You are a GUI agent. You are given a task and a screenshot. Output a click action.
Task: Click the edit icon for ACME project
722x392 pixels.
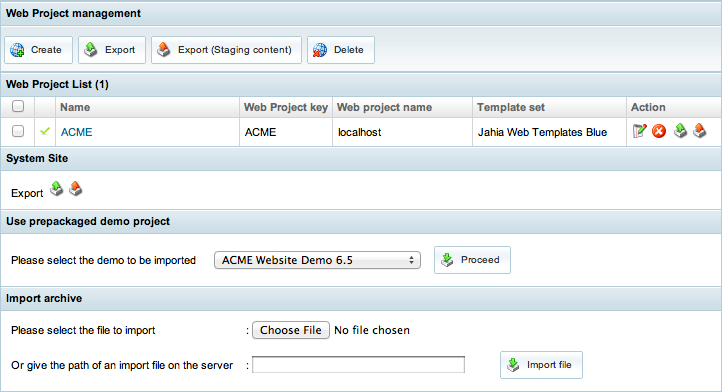[640, 131]
